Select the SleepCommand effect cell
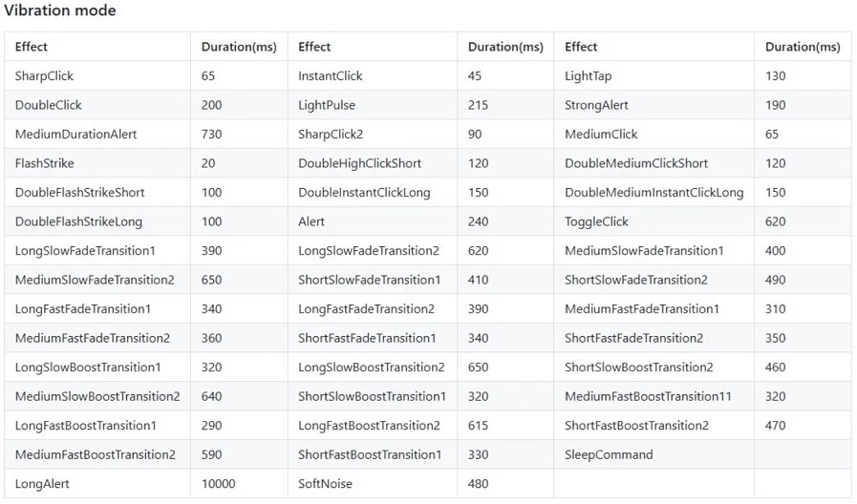The image size is (857, 504). (x=609, y=454)
